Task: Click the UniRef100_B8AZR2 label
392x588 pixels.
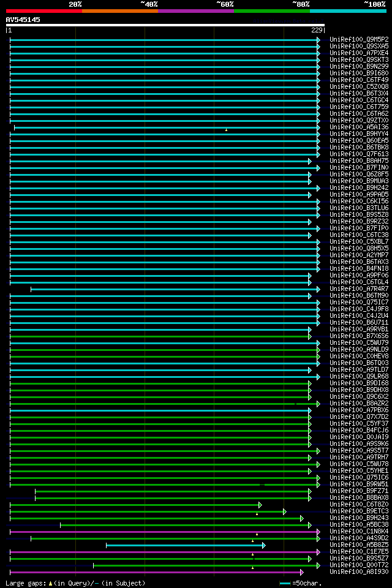Action: tap(359, 404)
